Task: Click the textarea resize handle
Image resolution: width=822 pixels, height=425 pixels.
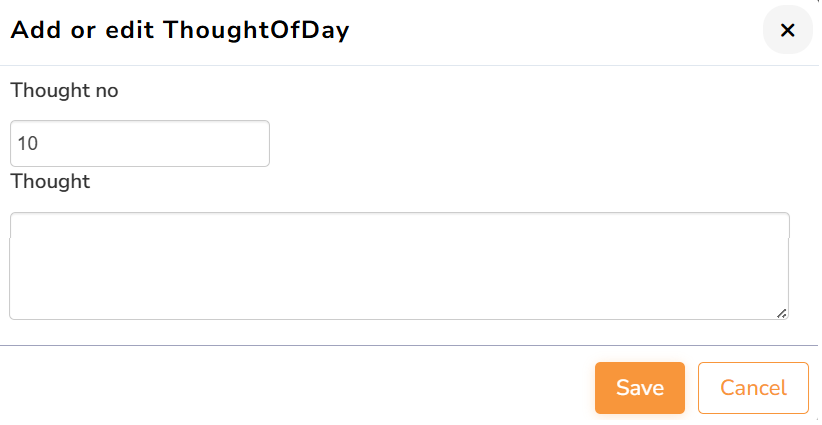Action: 782,313
